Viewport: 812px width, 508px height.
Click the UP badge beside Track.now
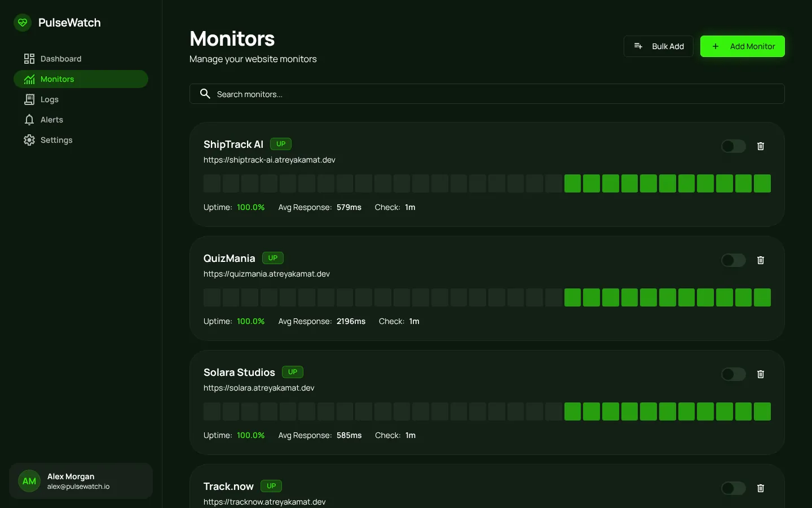point(271,486)
